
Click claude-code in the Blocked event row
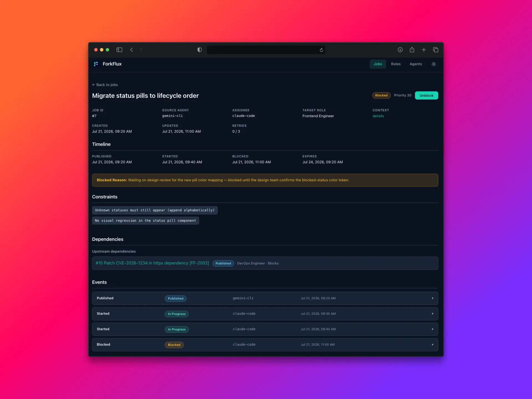[244, 345]
